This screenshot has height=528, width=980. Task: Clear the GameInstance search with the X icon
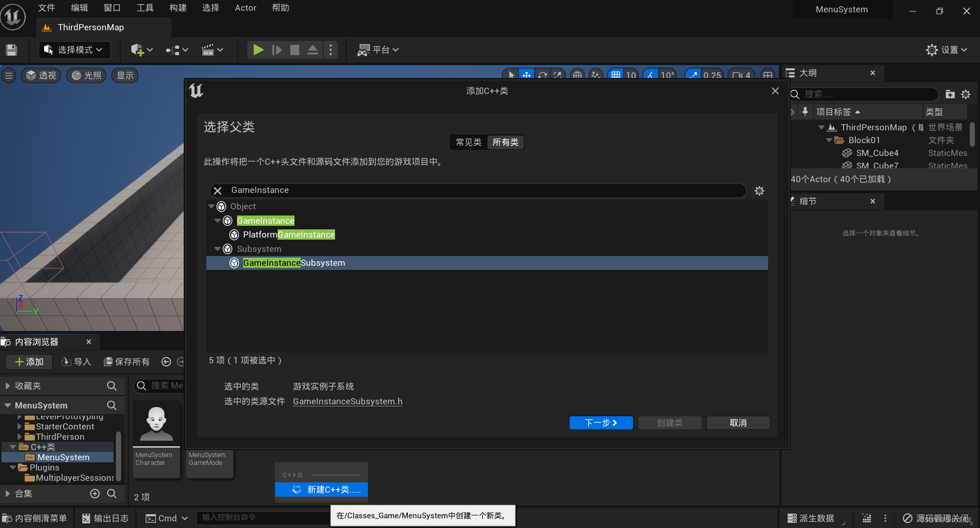pyautogui.click(x=217, y=190)
